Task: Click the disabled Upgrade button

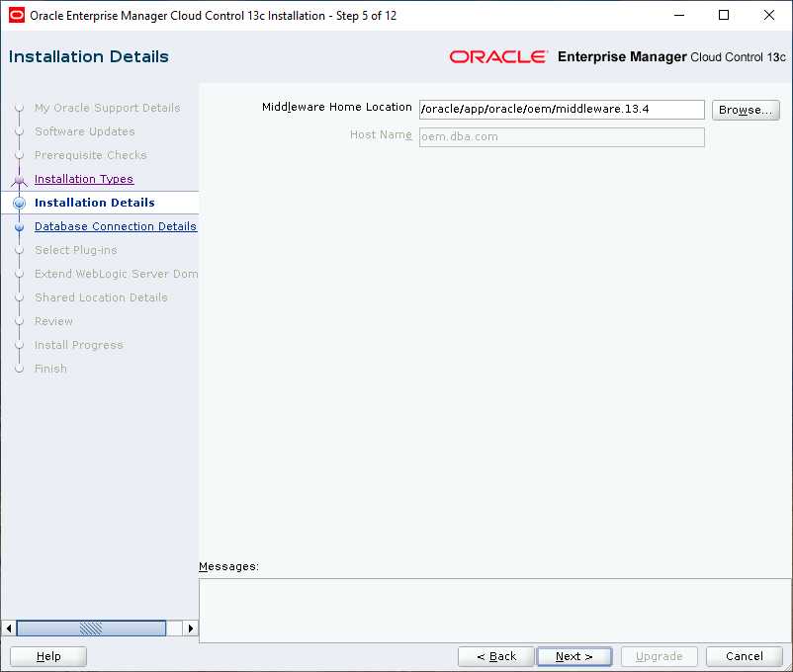Action: (x=659, y=656)
